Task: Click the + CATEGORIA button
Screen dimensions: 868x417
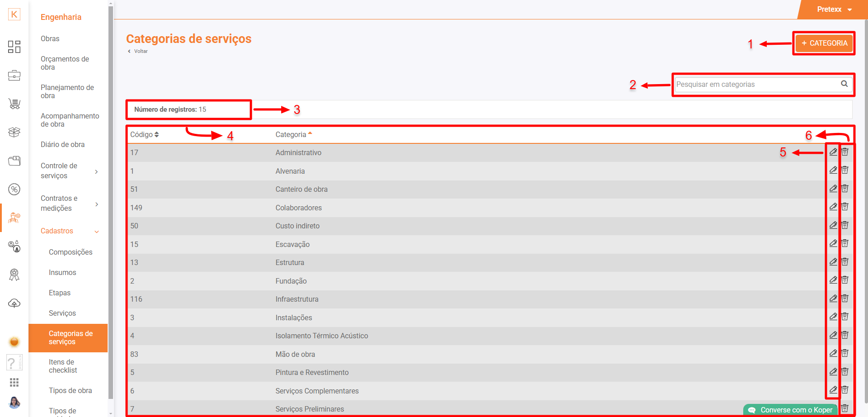Action: (824, 43)
